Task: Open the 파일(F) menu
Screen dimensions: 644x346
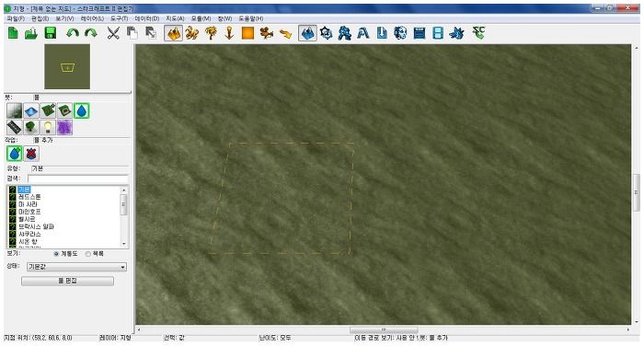Action: pyautogui.click(x=16, y=19)
